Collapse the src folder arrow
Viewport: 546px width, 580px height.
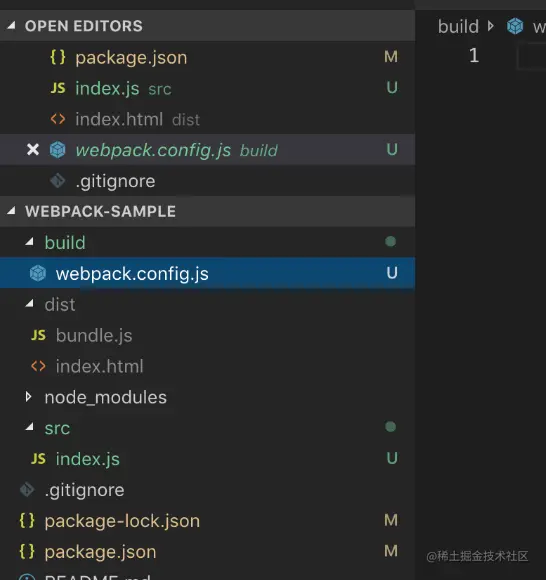tap(29, 428)
